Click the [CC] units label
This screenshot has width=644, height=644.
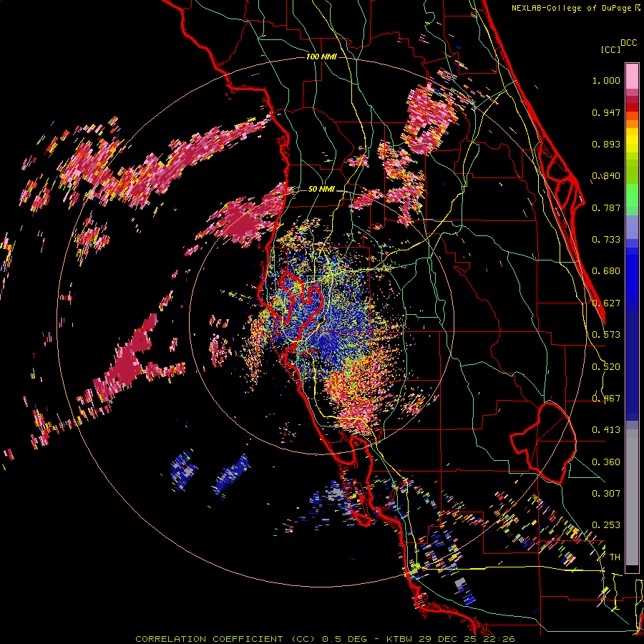[610, 49]
